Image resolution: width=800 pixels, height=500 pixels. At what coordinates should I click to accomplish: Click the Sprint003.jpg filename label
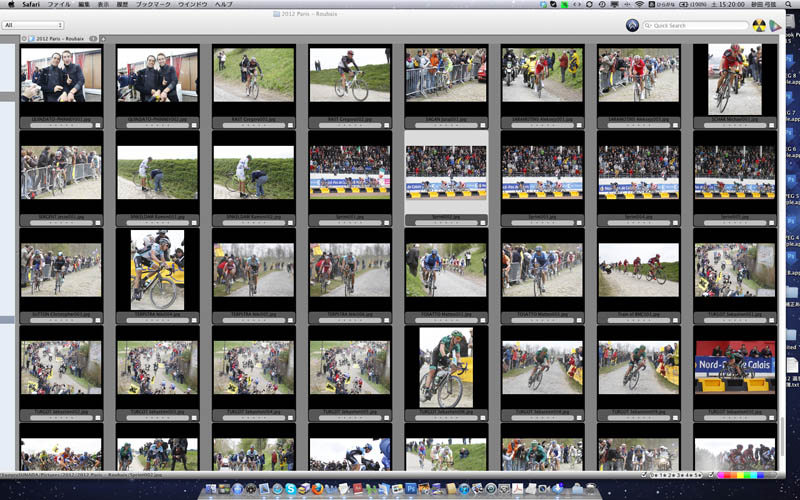[x=542, y=217]
